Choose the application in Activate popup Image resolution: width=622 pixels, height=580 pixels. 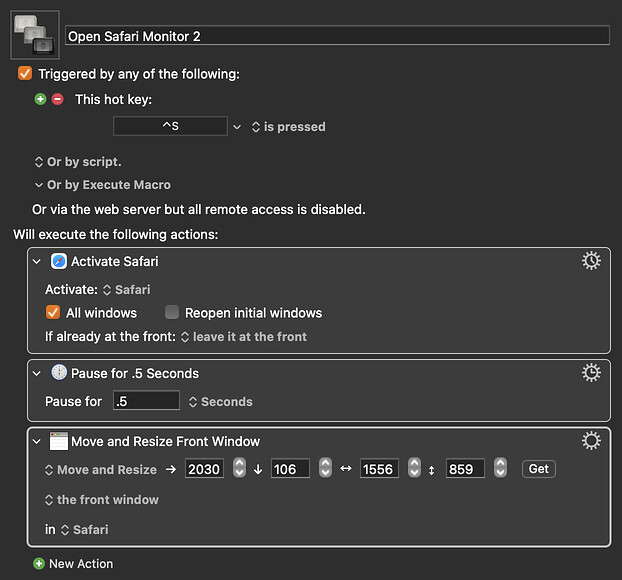click(x=127, y=290)
